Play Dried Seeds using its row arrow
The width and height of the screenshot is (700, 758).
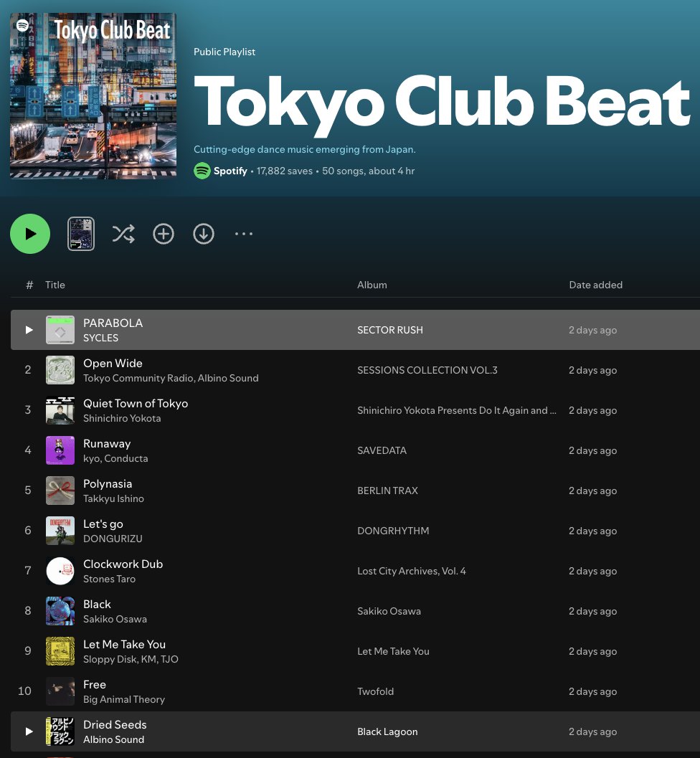pyautogui.click(x=29, y=731)
